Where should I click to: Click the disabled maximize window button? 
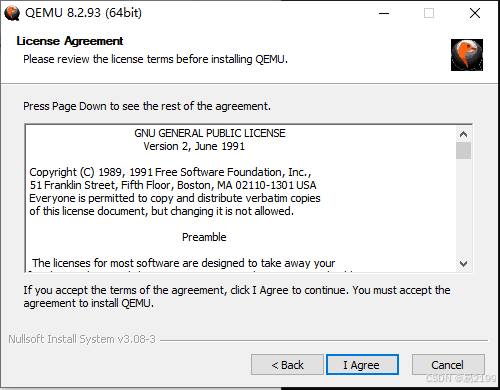429,13
